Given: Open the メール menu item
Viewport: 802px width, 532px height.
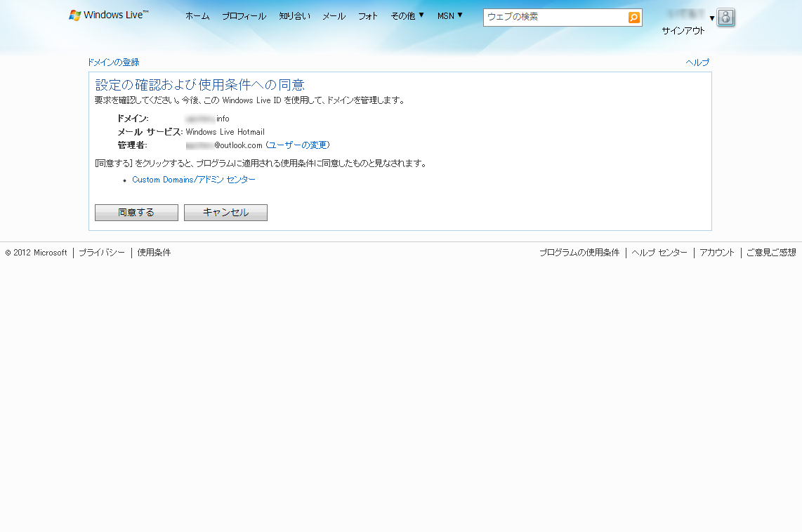Looking at the screenshot, I should pyautogui.click(x=334, y=16).
